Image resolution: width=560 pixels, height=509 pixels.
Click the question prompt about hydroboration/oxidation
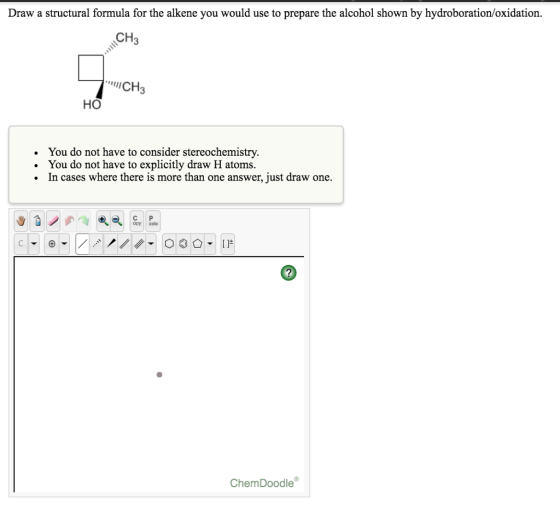pos(275,13)
